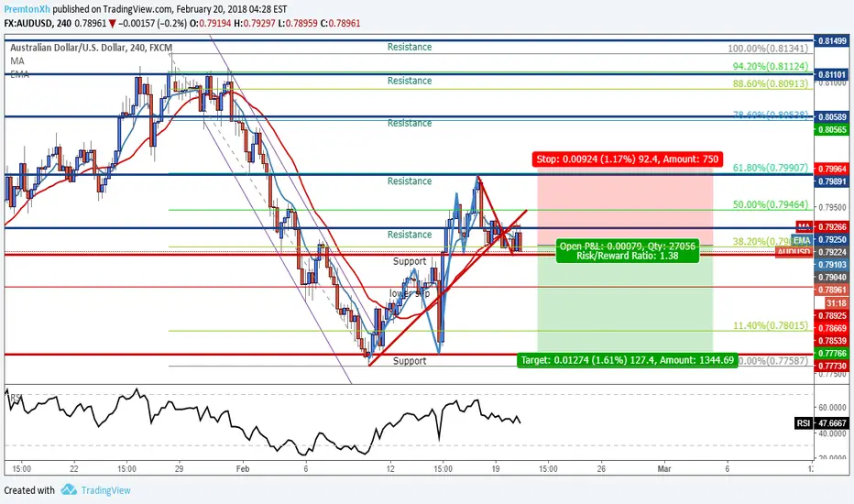Click the RSI 47.6667 value tag

823,422
